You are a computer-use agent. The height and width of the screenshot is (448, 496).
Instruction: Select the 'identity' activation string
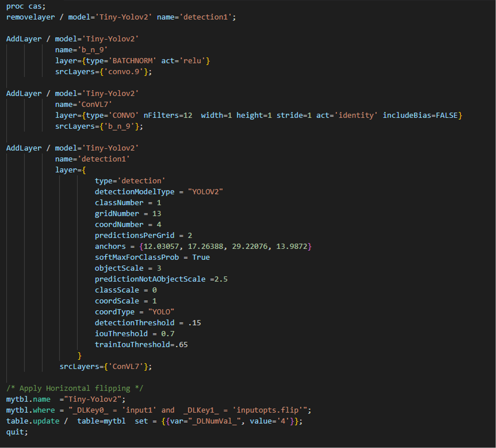pyautogui.click(x=356, y=116)
